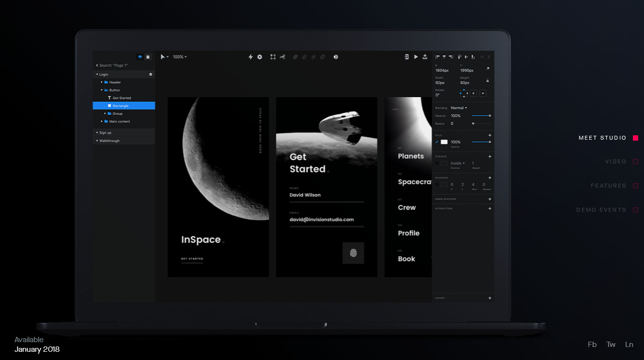644x360 pixels.
Task: Open the libraries panel icon beside layers
Action: (x=148, y=57)
